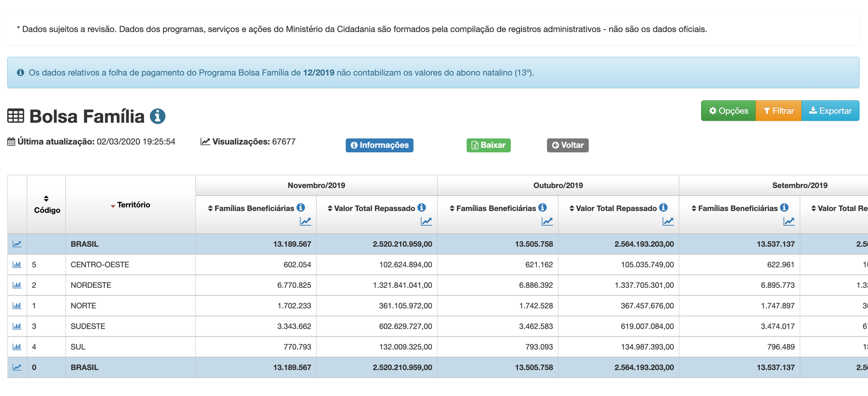Sort table by Território header
Image resolution: width=868 pixels, height=396 pixels.
click(130, 205)
